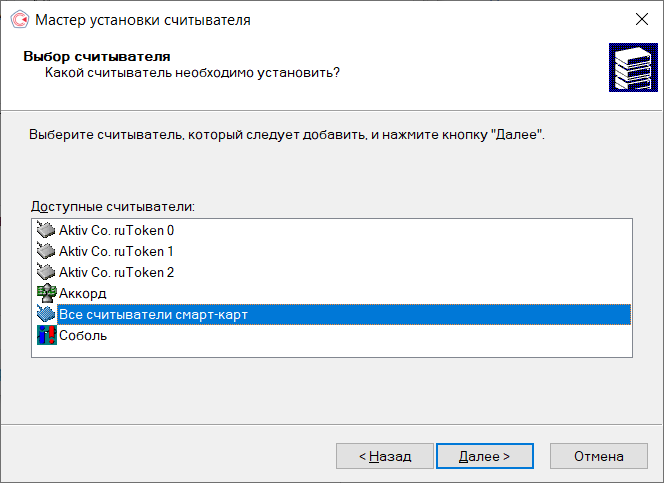Select the Аккорд reader
Viewport: 664px width, 483px height.
(83, 293)
